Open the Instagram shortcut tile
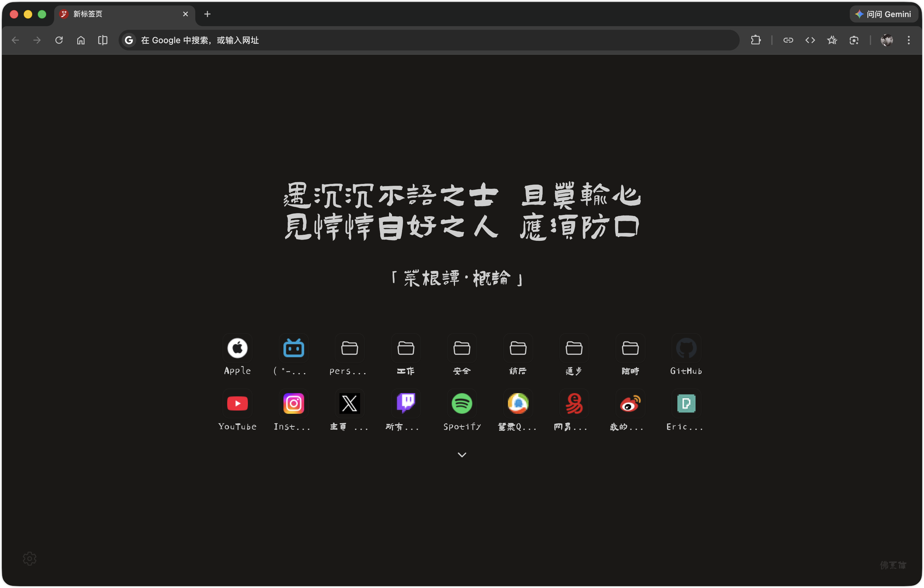This screenshot has height=588, width=924. [294, 403]
